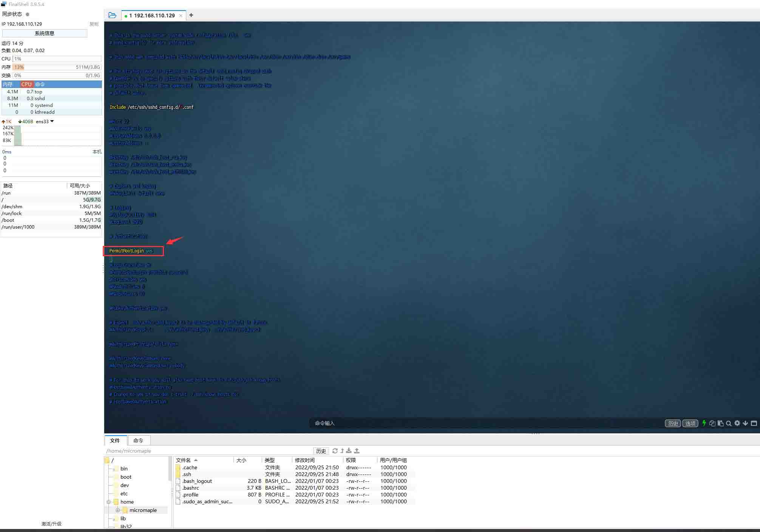Viewport: 760px width, 532px height.
Task: Sort files by 类型 column
Action: coord(277,460)
